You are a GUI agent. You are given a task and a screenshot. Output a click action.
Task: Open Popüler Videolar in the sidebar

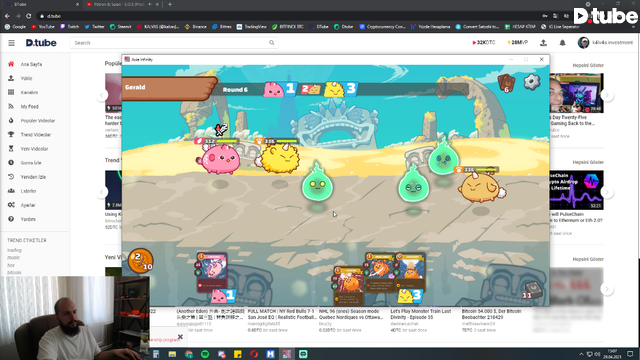pos(38,121)
